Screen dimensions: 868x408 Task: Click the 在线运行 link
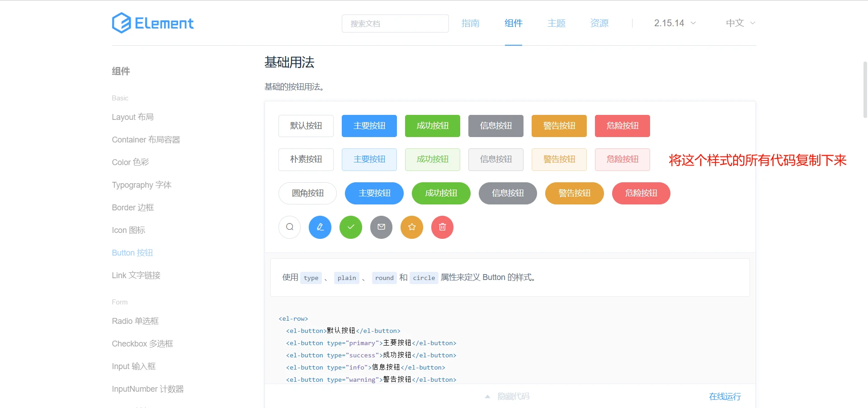725,397
